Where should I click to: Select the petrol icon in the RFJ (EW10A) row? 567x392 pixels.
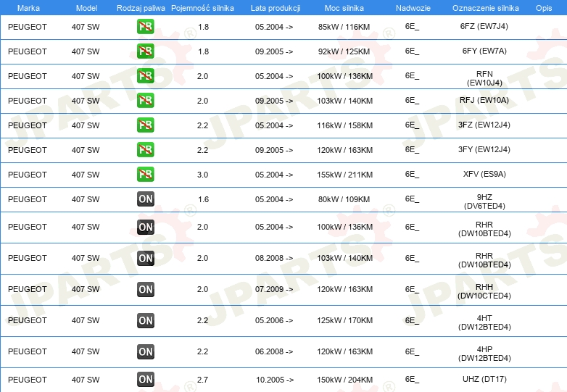[x=145, y=101]
